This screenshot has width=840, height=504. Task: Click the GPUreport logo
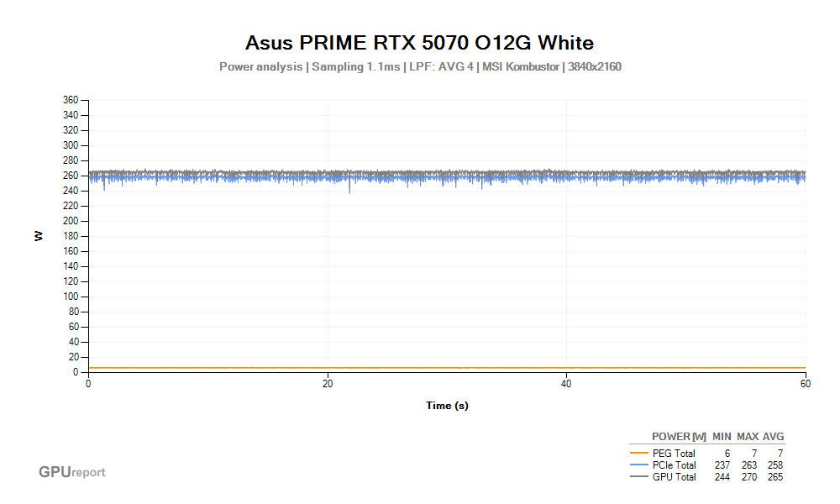pos(72,472)
